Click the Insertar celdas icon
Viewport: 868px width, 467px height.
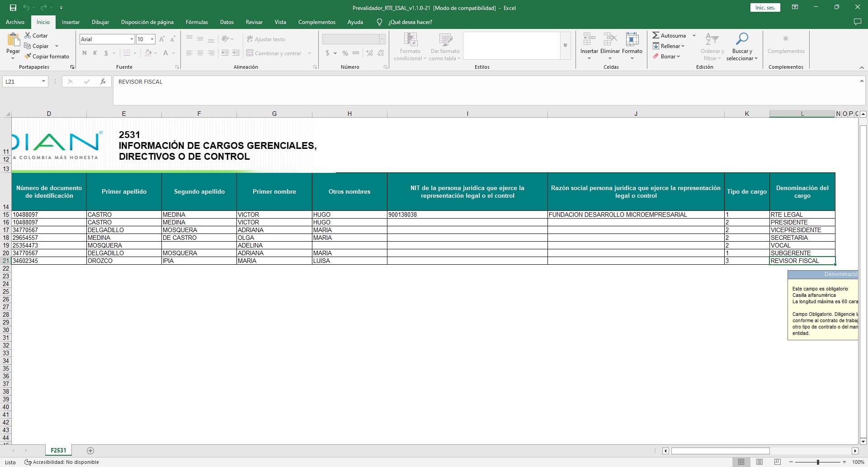coord(589,40)
